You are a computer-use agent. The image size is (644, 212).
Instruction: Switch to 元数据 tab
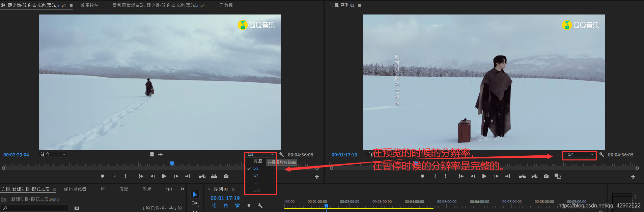point(226,5)
